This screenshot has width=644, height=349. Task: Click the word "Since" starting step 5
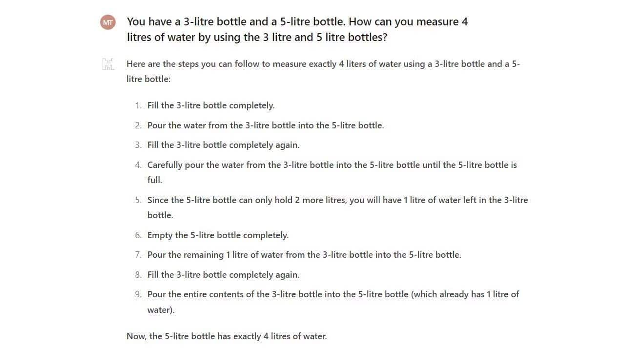(x=158, y=200)
